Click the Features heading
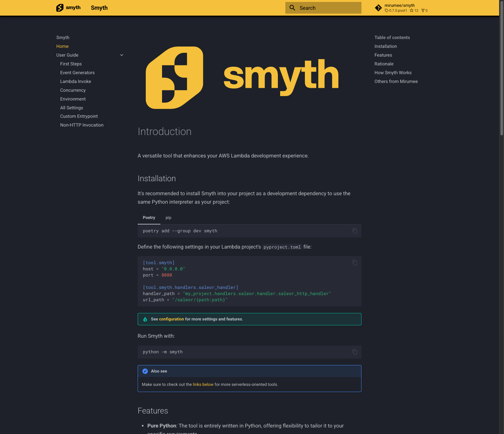Image resolution: width=504 pixels, height=434 pixels. pyautogui.click(x=153, y=411)
